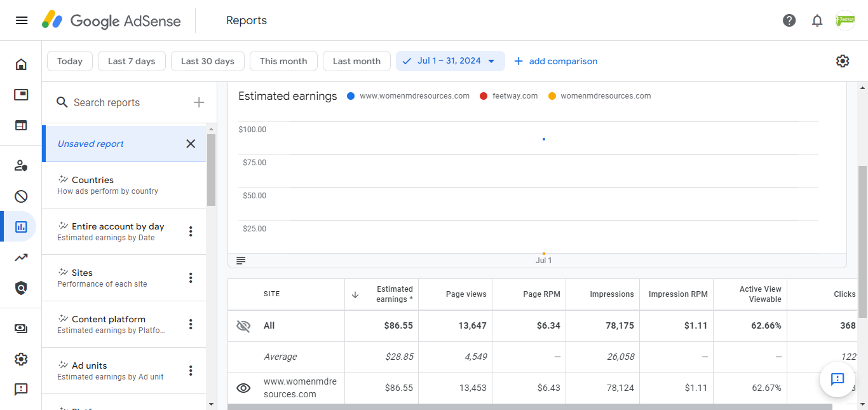Open the Ads sidebar icon

(x=21, y=95)
